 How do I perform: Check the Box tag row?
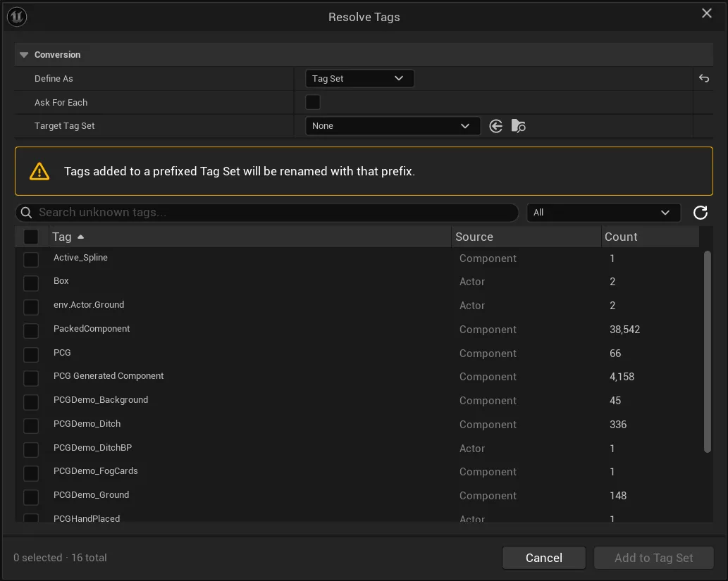(31, 283)
